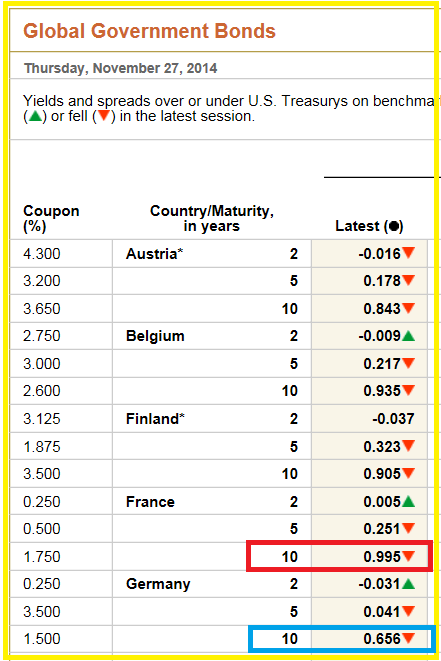Click red arrow next to France 0.995
The image size is (441, 661).
point(408,556)
